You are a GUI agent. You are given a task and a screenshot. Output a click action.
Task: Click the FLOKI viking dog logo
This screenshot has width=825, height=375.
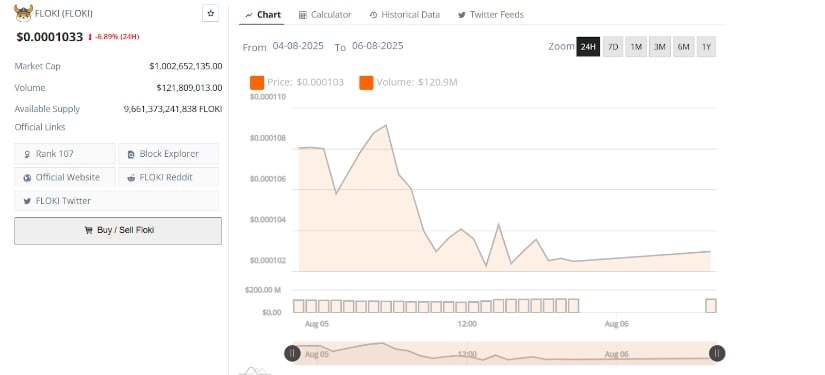[23, 13]
